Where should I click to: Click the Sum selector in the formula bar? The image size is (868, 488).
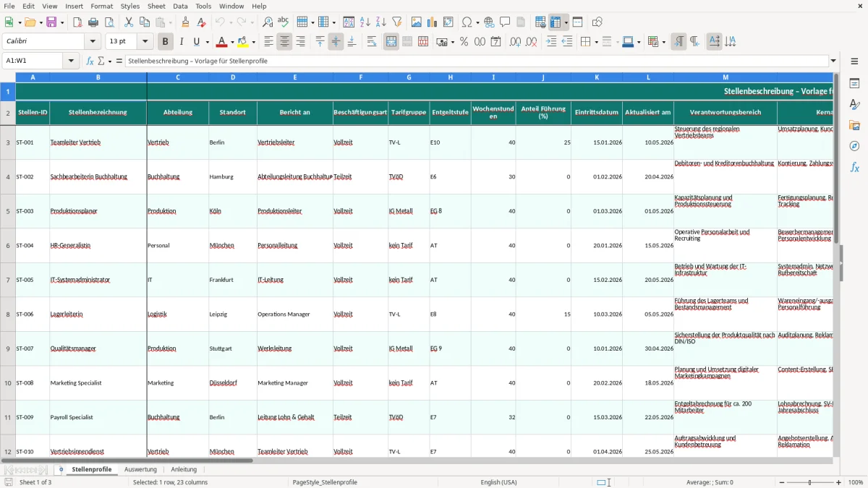point(101,61)
